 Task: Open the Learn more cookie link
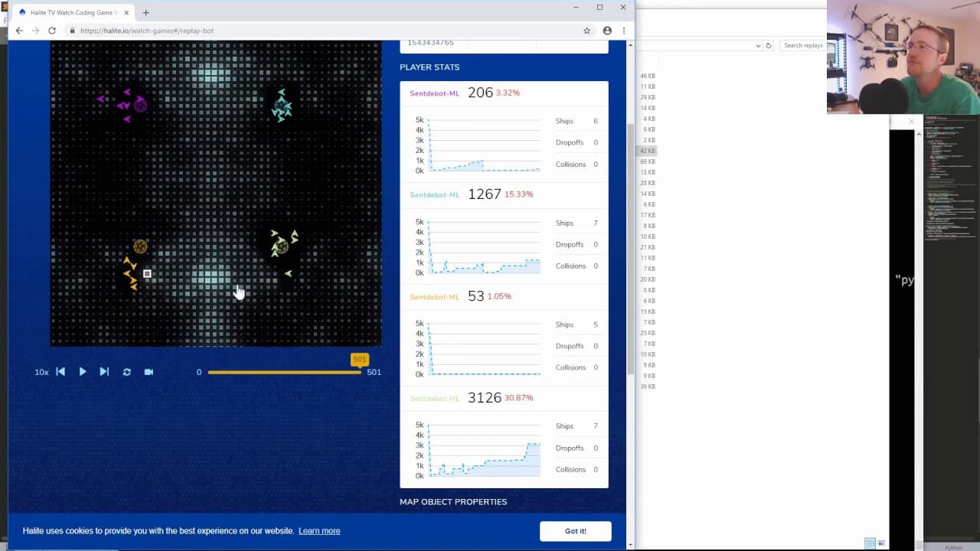click(x=319, y=531)
